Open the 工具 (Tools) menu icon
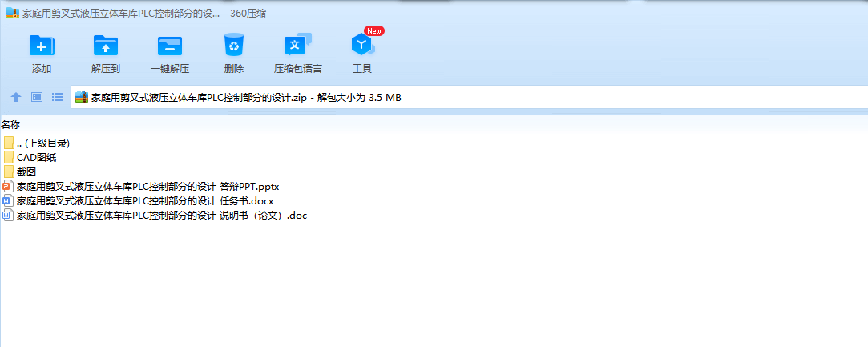Viewport: 868px width, 347px height. coord(362,46)
